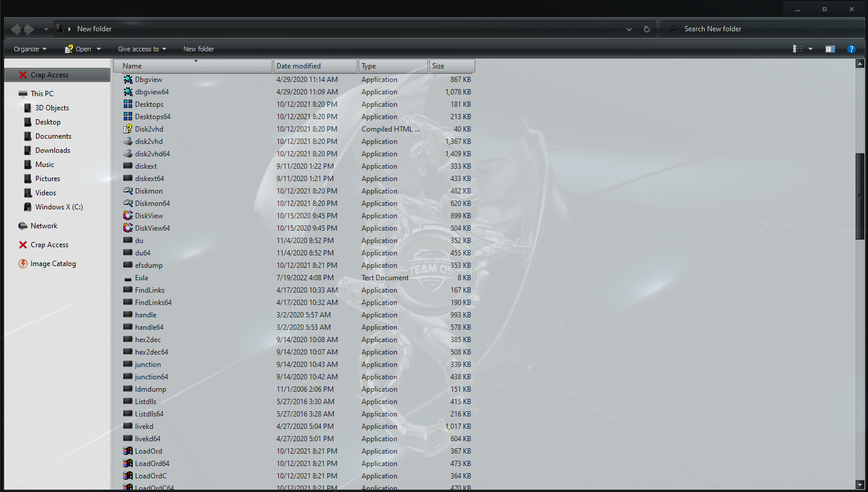Click the Eula text document icon
The image size is (868, 492).
(x=128, y=278)
